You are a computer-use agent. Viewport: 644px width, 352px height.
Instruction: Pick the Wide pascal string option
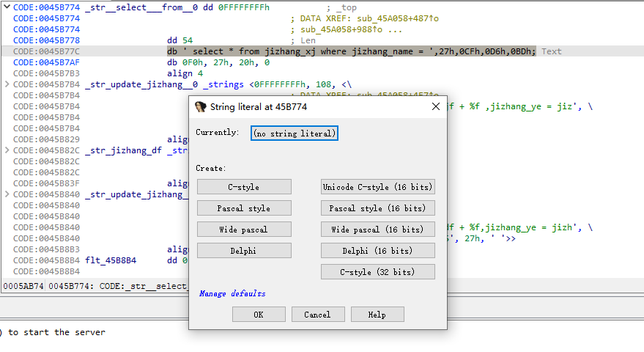point(244,230)
